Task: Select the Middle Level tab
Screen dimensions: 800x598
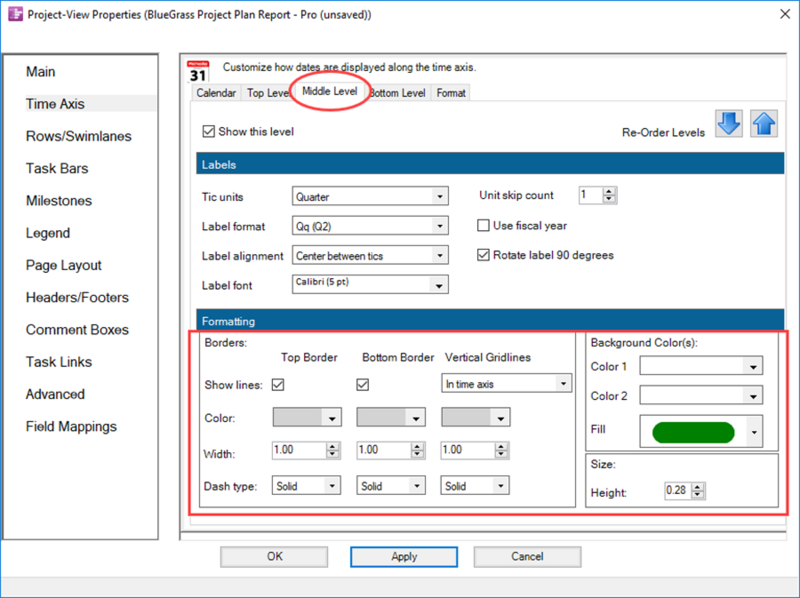Action: 330,91
